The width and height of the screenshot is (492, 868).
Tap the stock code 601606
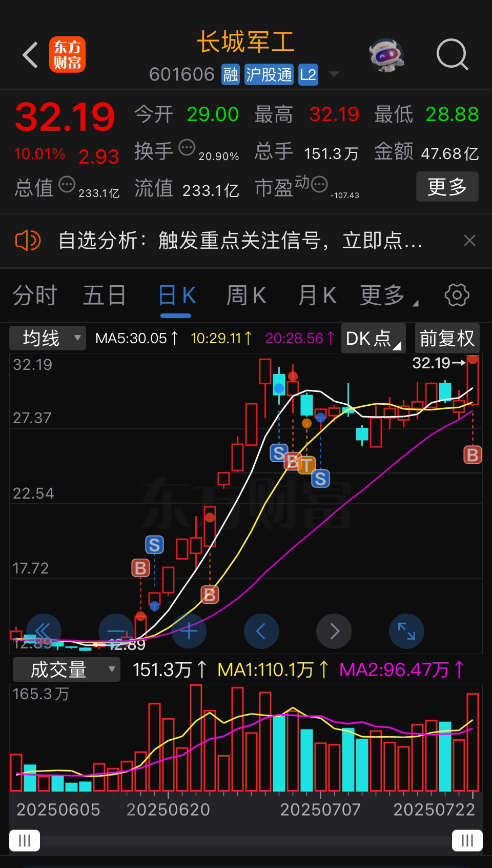182,75
